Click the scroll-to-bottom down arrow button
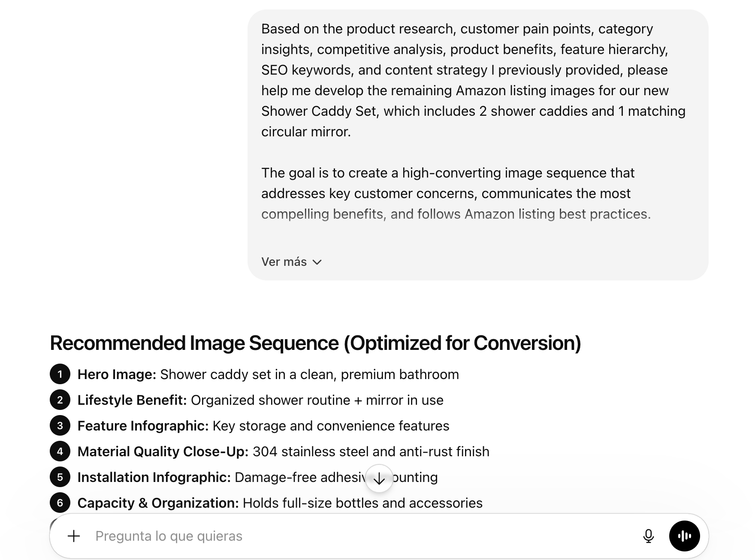This screenshot has height=560, width=755. pyautogui.click(x=379, y=479)
